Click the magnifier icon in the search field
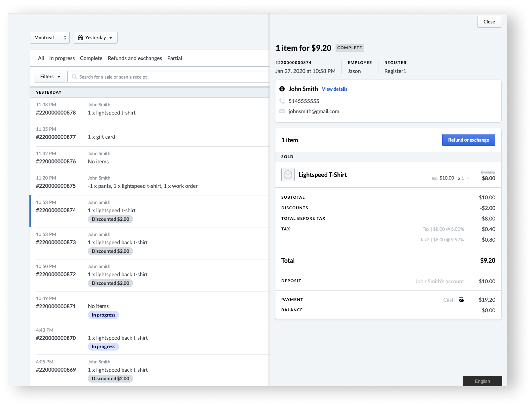532x406 pixels. [74, 77]
